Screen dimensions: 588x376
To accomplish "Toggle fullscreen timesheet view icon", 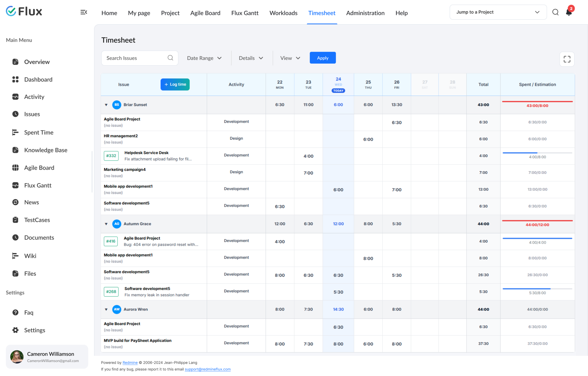I will click(x=567, y=59).
